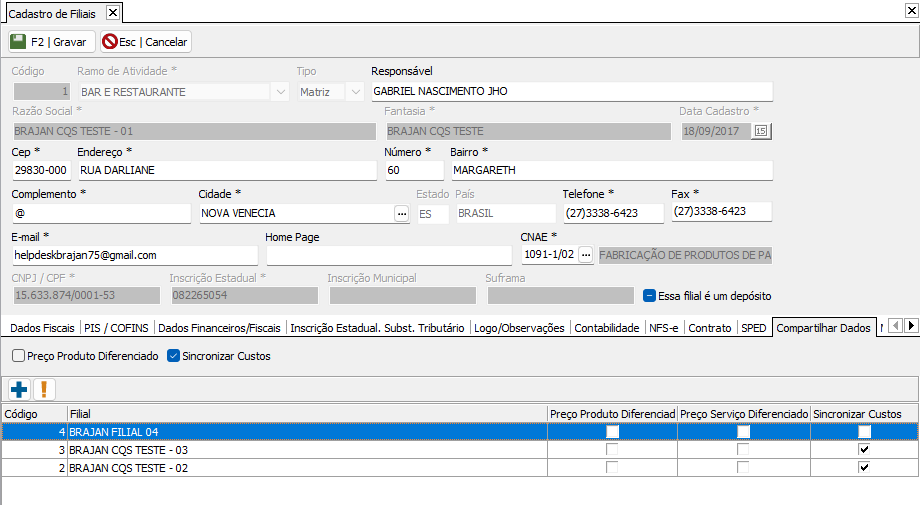Check Sincronizar Custos for BRAJAN FILIAL 04

pos(864,432)
